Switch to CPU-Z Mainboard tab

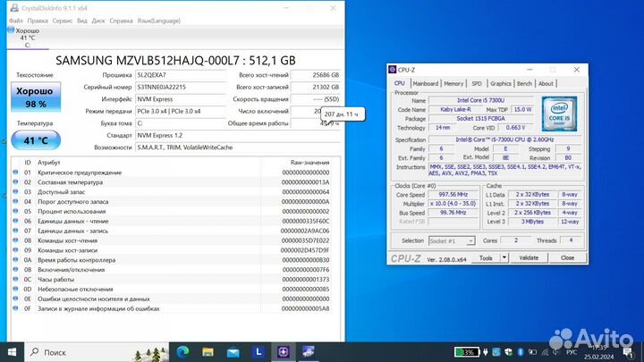[426, 83]
